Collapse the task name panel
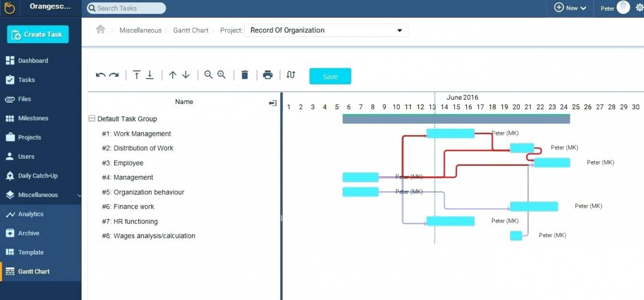The image size is (644, 300). pos(272,103)
